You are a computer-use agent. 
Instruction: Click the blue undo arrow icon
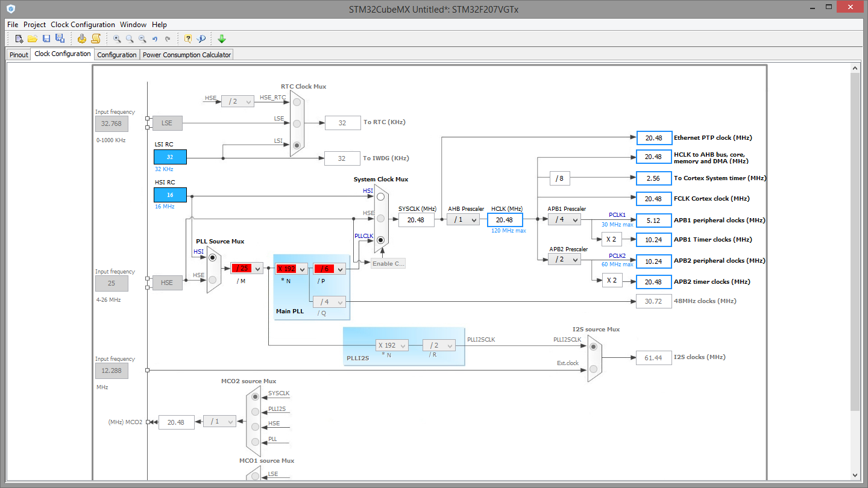155,39
